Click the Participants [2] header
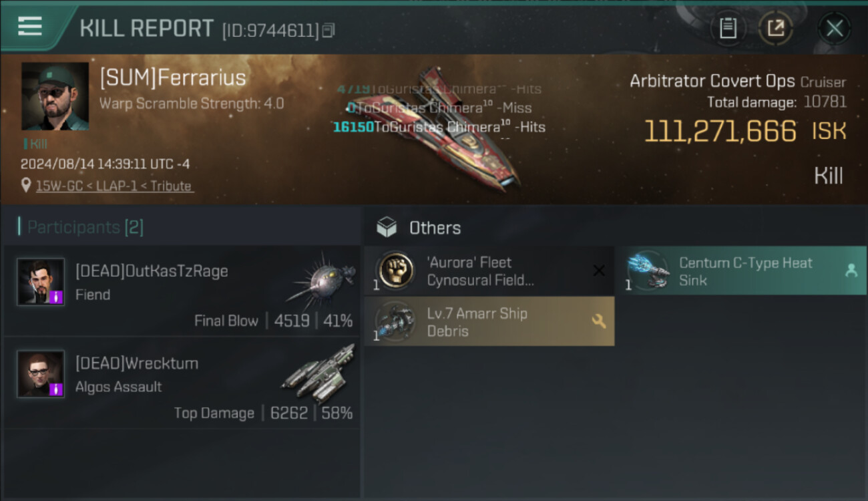The width and height of the screenshot is (868, 501). click(x=81, y=227)
